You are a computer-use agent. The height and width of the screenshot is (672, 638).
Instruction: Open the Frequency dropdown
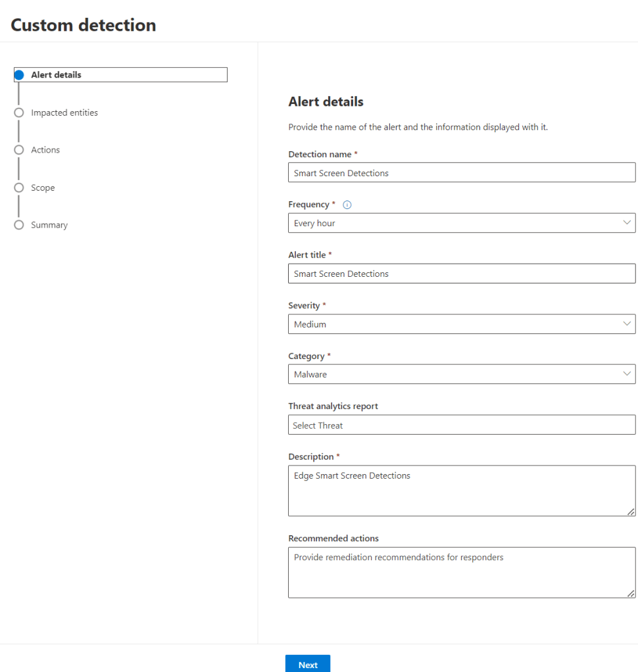(x=461, y=223)
